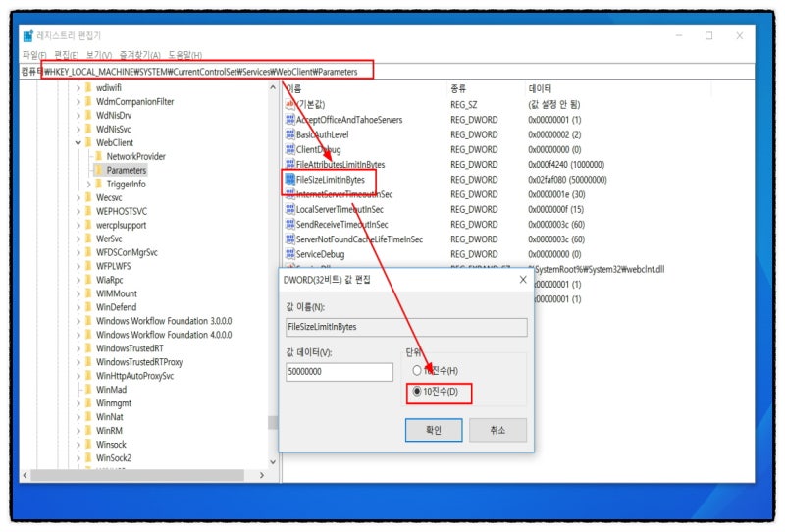
Task: Click the registry path address bar
Action: tap(387, 72)
